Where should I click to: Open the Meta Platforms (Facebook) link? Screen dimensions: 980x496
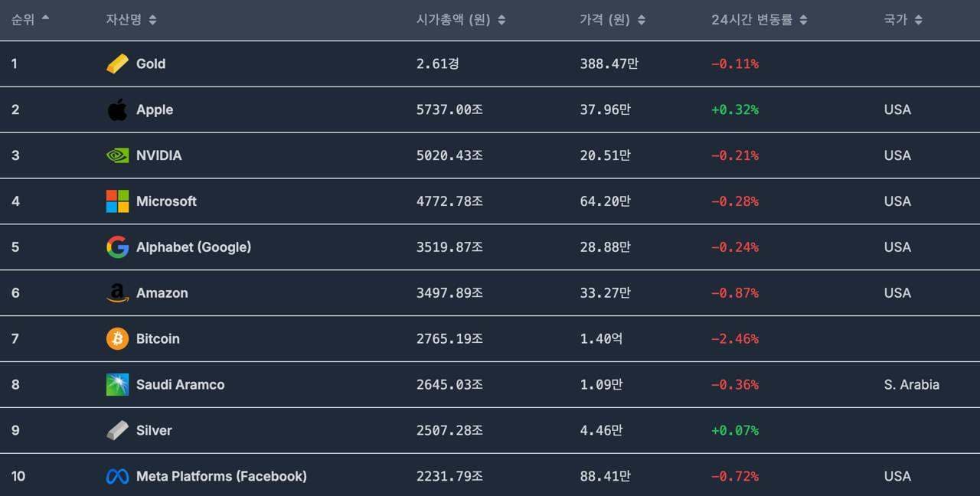tap(221, 476)
